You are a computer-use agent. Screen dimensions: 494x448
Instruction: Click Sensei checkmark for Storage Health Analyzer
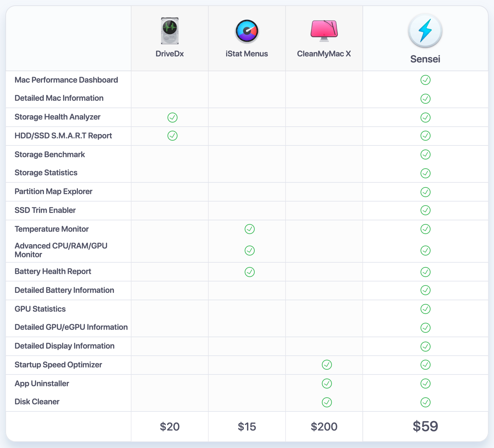point(426,118)
